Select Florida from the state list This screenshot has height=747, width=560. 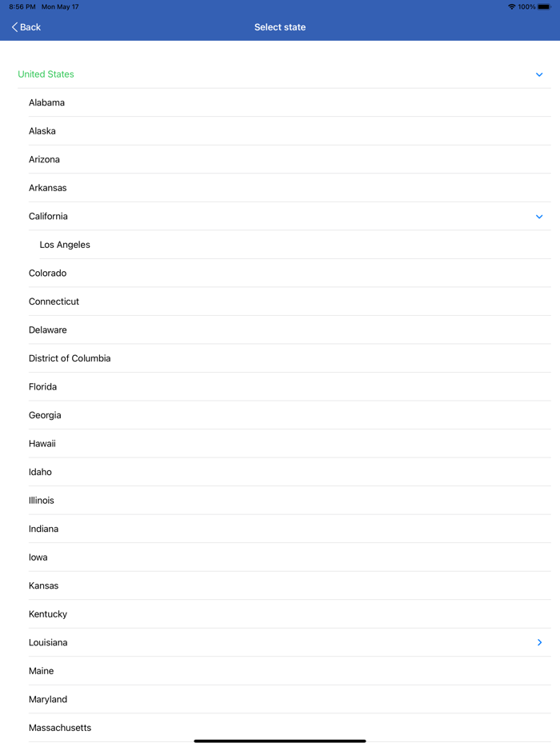(x=42, y=386)
